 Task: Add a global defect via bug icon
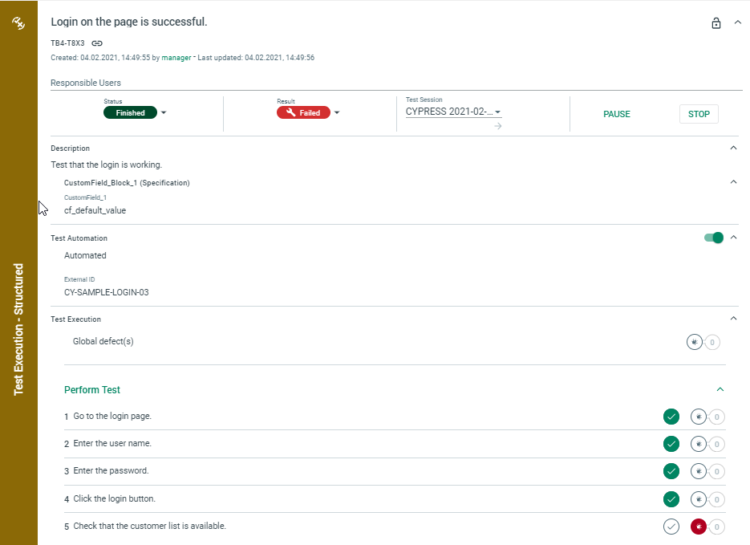694,342
